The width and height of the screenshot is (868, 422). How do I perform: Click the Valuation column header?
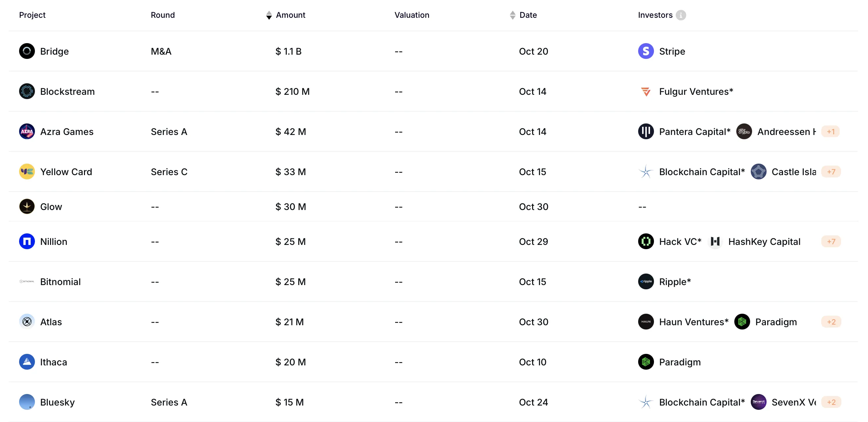point(411,15)
